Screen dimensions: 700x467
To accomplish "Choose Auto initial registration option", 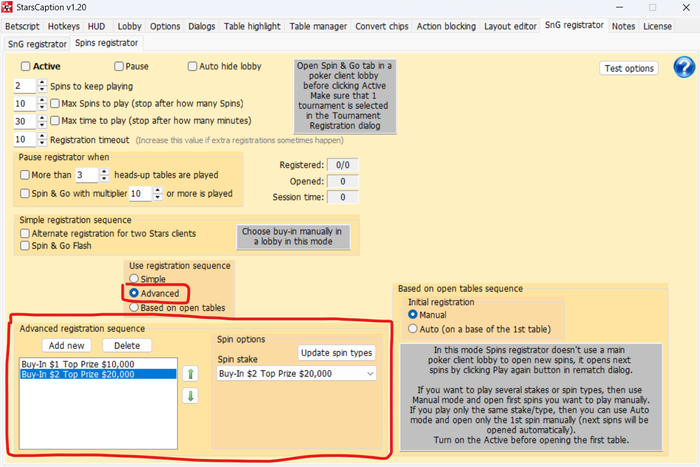I will point(413,329).
